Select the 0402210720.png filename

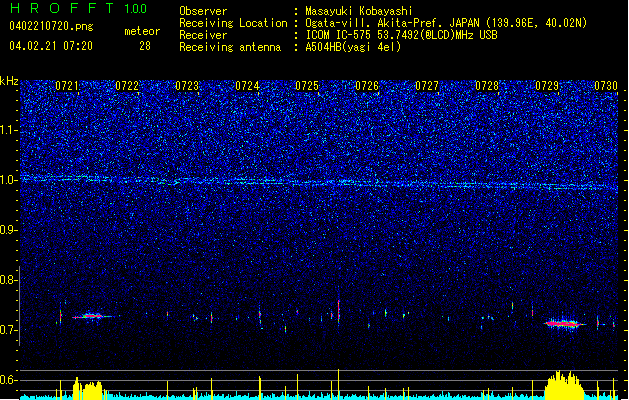[x=51, y=26]
